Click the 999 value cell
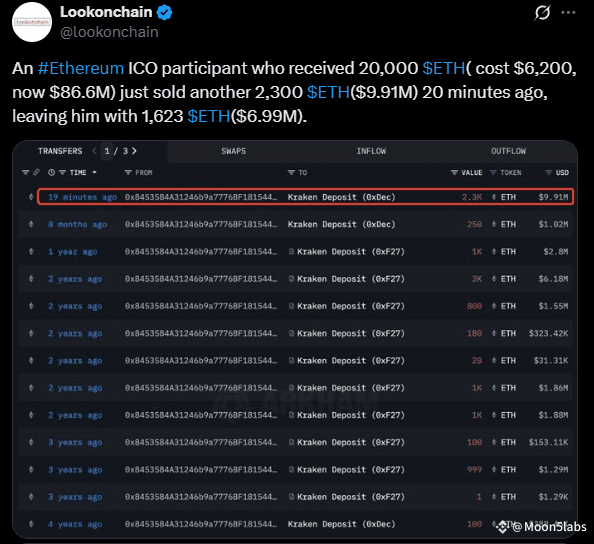Screen dimensions: 594x544 (474, 470)
